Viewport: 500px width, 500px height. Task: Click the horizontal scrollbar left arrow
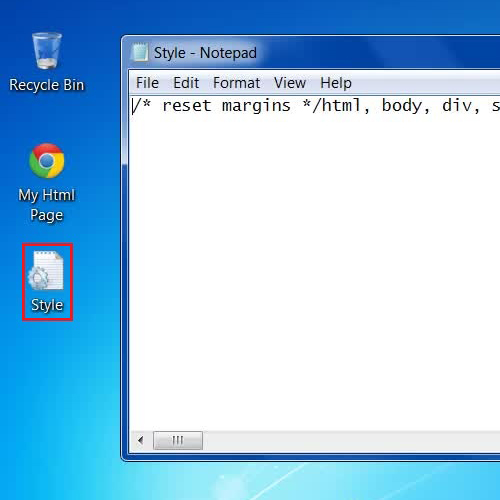[x=141, y=440]
